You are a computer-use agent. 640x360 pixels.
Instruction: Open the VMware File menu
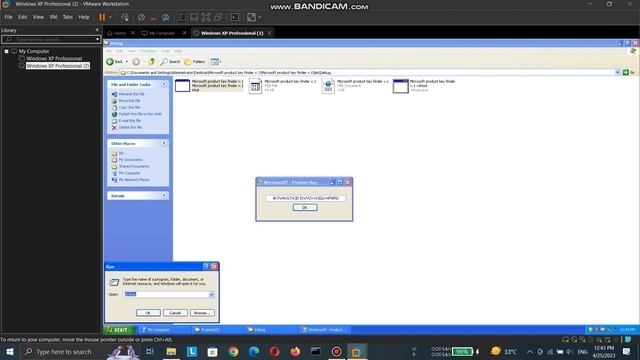tap(8, 17)
